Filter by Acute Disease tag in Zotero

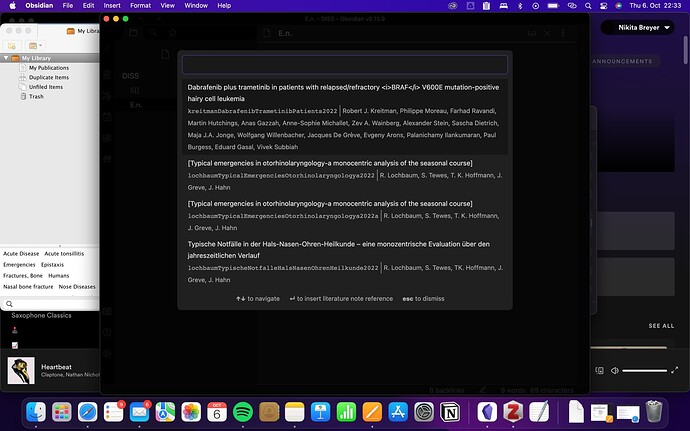21,254
